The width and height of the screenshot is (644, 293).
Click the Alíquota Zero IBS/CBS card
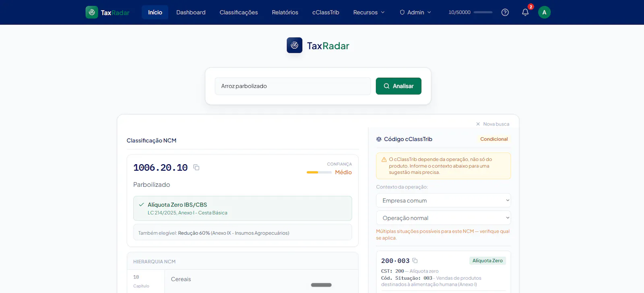243,208
